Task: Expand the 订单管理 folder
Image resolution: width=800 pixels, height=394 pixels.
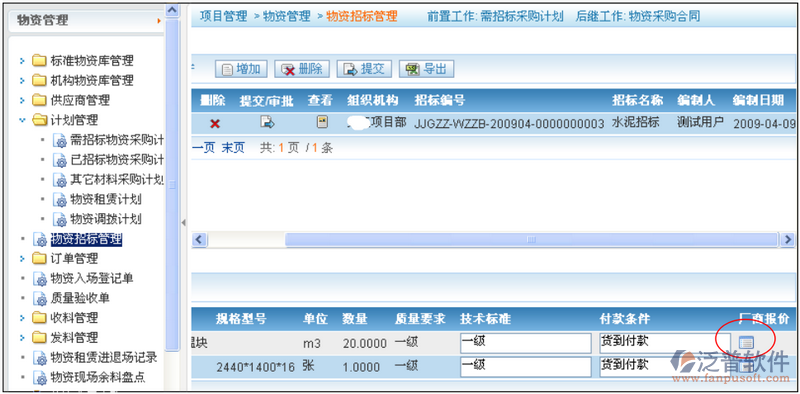Action: pos(22,259)
